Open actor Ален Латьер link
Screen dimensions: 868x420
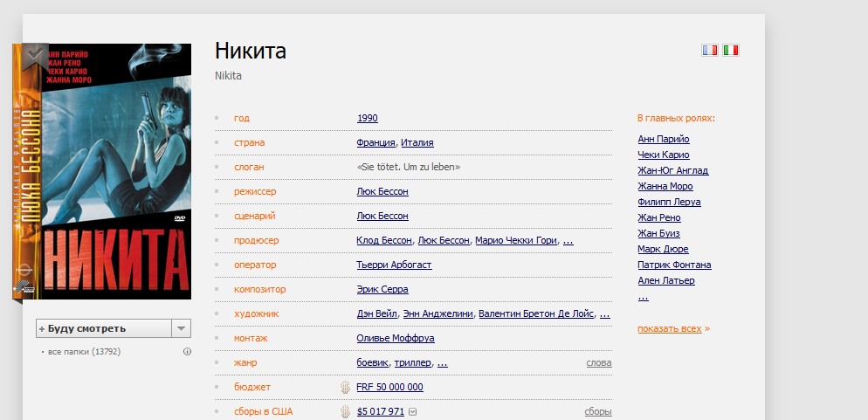(x=666, y=280)
